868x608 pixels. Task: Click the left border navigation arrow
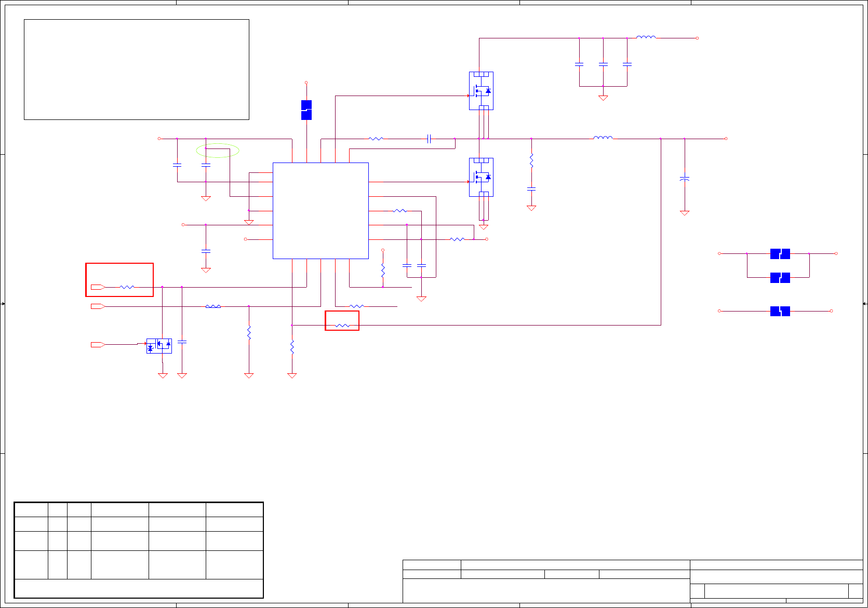coord(3,304)
